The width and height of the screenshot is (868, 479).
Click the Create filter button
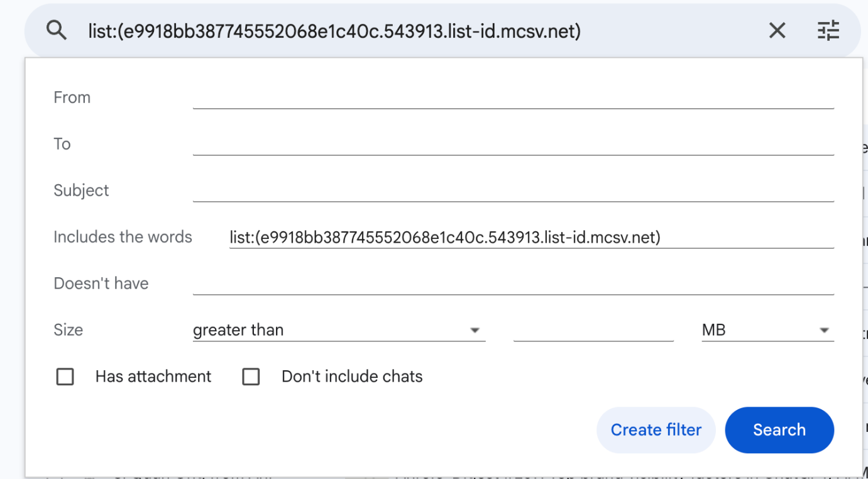click(656, 430)
